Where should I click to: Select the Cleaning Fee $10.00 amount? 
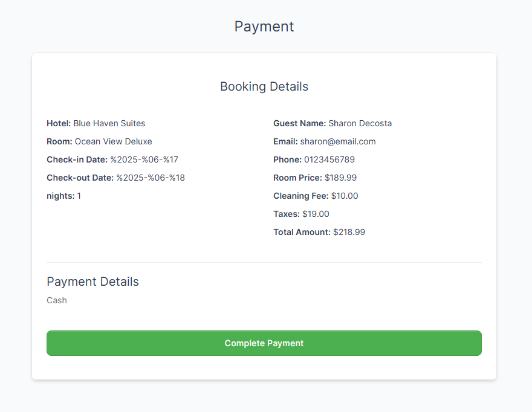[x=345, y=196]
